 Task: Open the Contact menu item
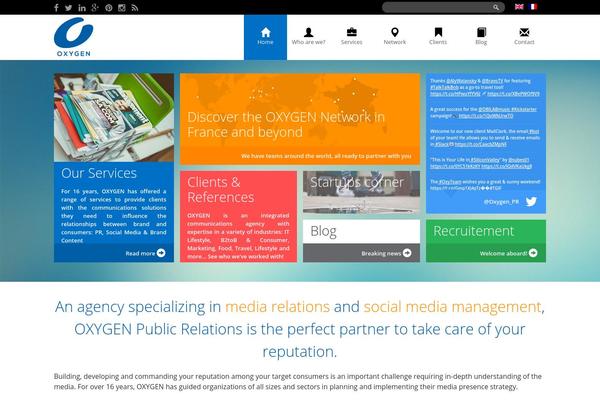click(x=524, y=37)
